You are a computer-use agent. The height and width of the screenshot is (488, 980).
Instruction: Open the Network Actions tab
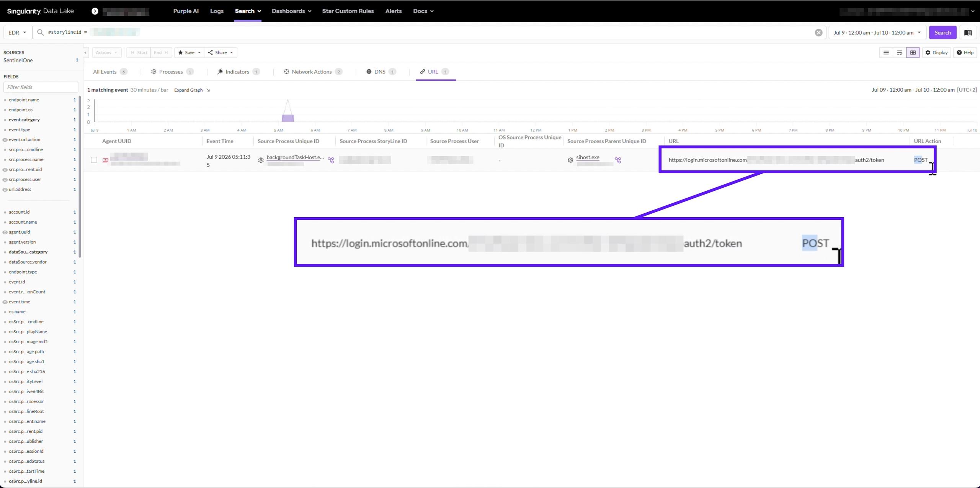(x=313, y=72)
